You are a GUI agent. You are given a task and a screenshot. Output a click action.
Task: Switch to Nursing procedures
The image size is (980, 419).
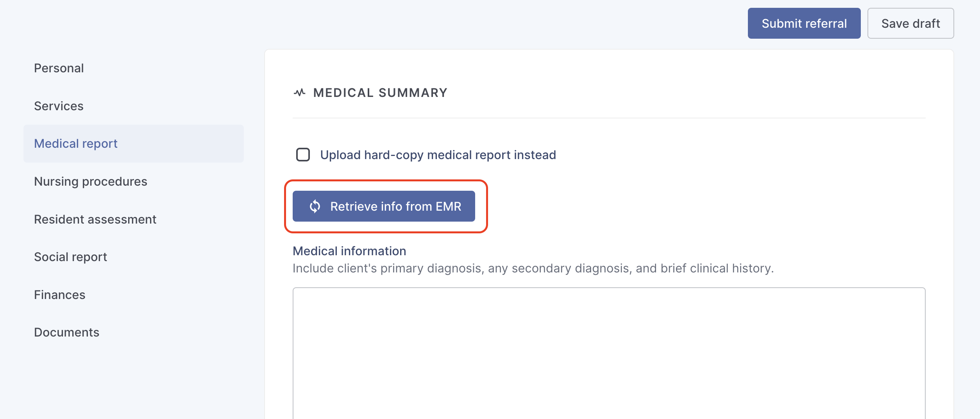(x=91, y=181)
